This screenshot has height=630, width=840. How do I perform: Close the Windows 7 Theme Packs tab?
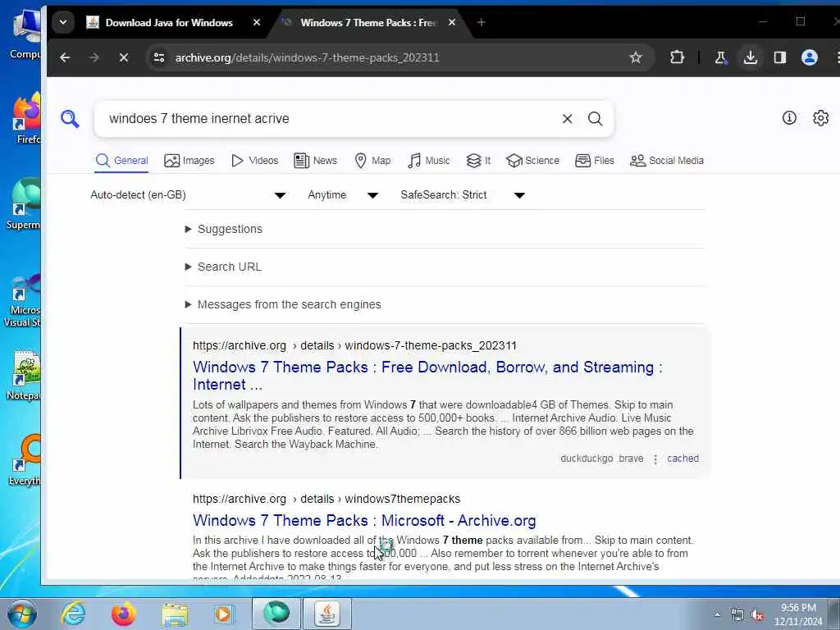click(x=452, y=22)
